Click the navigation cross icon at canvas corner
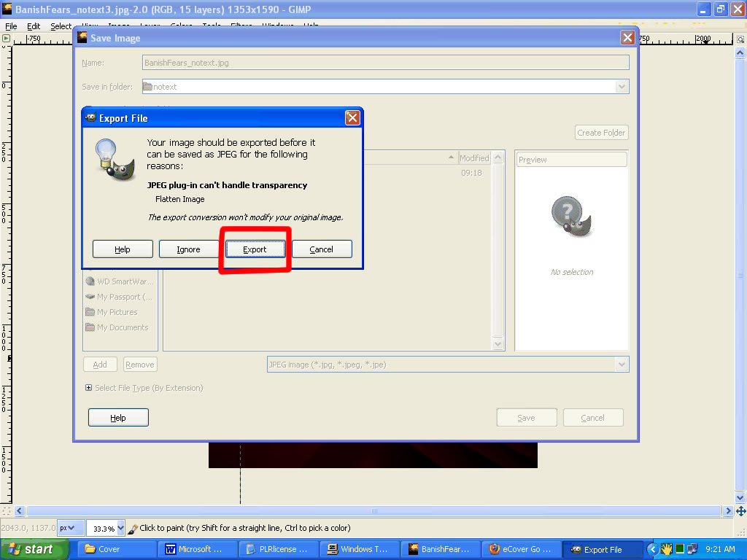 [740, 511]
